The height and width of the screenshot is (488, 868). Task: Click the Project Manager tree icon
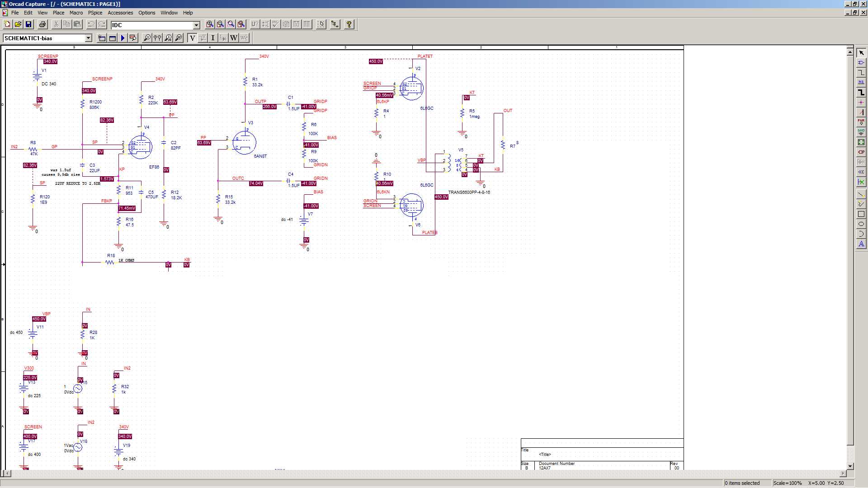[335, 24]
